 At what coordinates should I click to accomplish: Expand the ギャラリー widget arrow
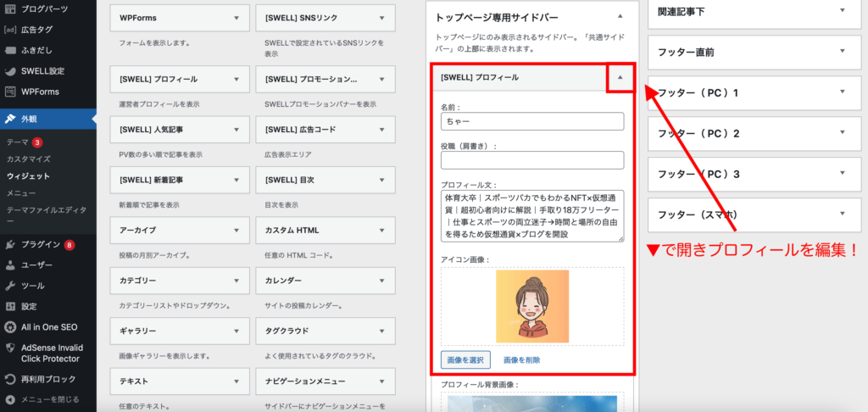(236, 331)
